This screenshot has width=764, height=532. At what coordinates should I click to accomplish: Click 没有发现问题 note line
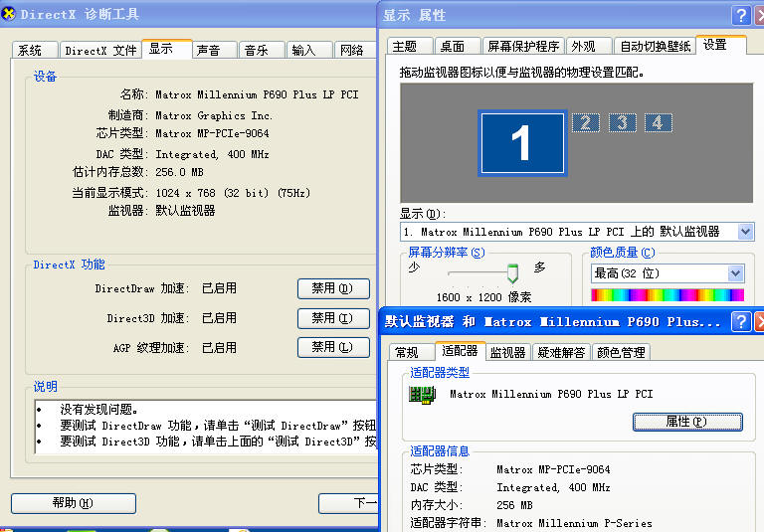(x=99, y=410)
